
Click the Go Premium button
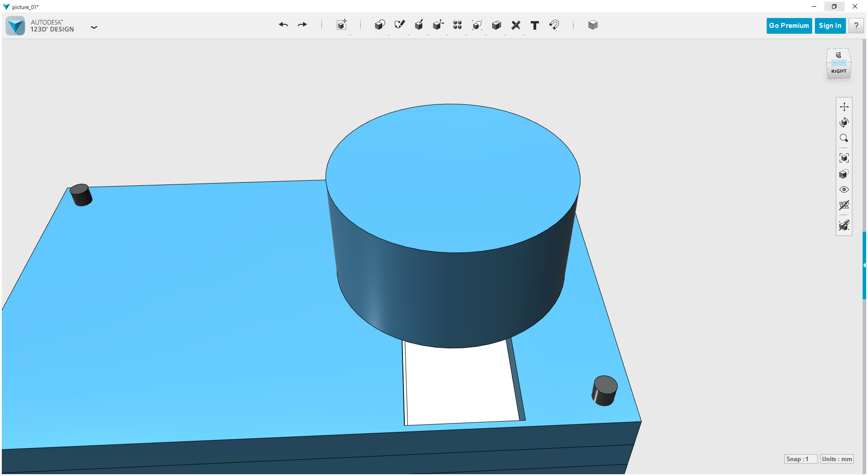point(789,26)
